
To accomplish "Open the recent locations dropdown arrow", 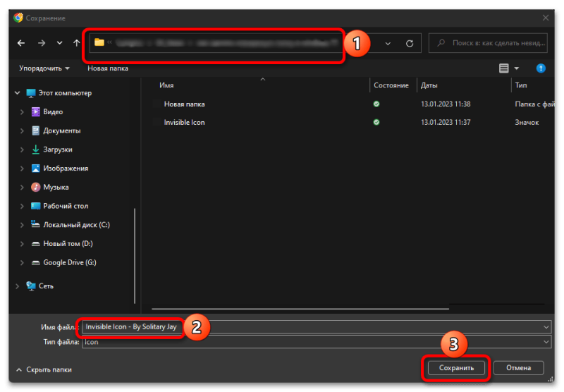I will pos(59,43).
